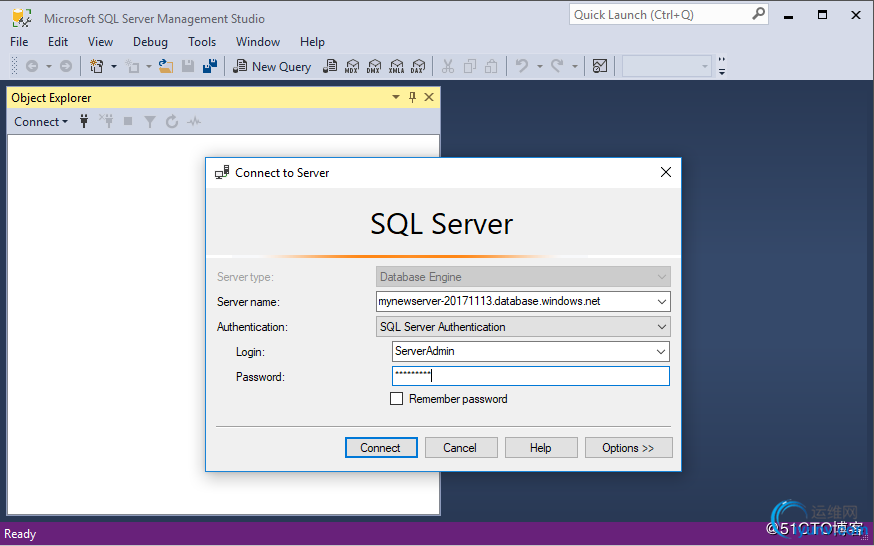Open the New Project dropdown arrow
This screenshot has width=874, height=546.
(114, 66)
